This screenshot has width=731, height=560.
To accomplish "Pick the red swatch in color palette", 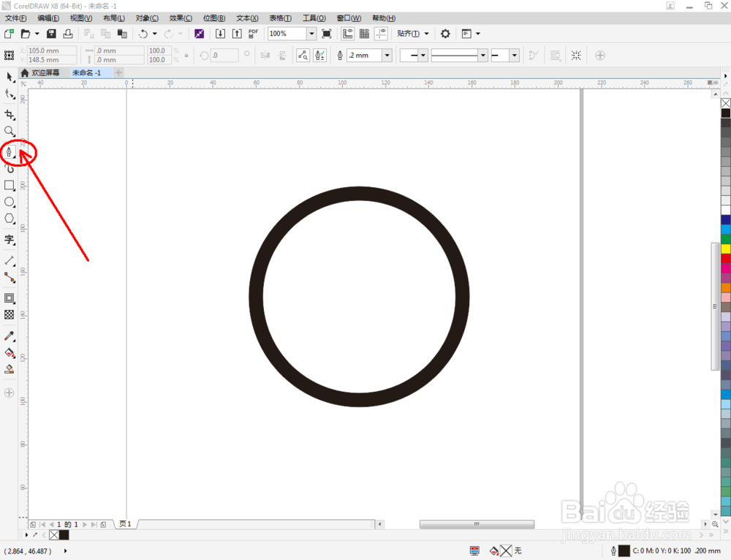I will [726, 258].
